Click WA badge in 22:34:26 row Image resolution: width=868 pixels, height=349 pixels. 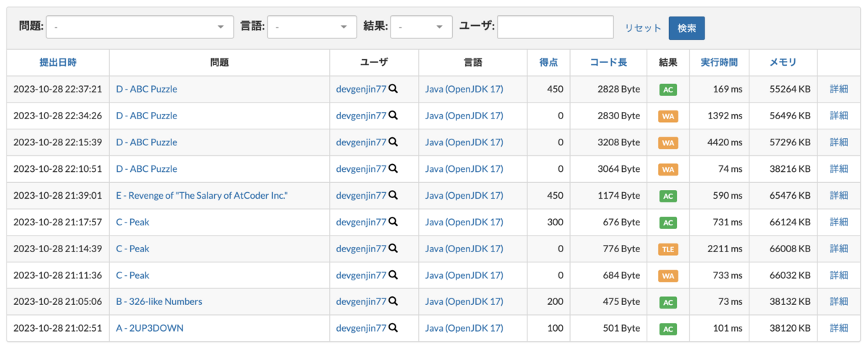coord(668,116)
